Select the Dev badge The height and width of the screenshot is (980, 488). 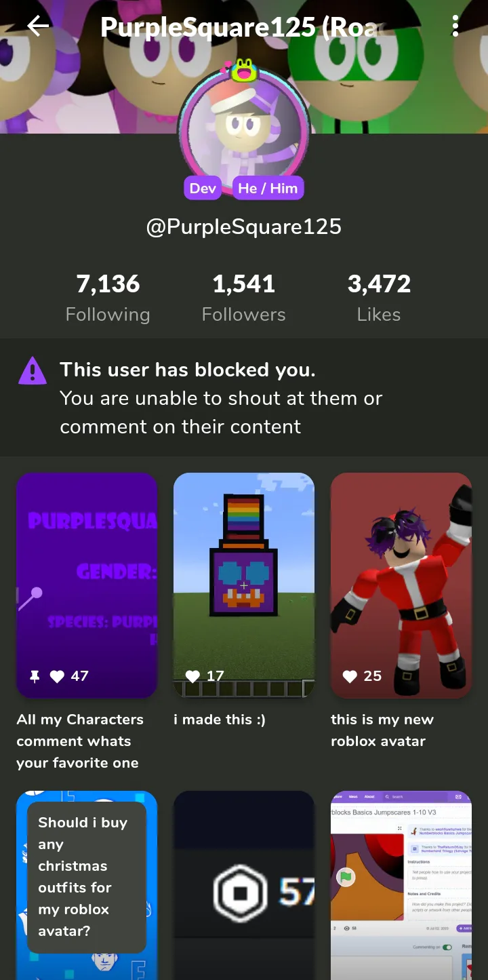(x=203, y=188)
